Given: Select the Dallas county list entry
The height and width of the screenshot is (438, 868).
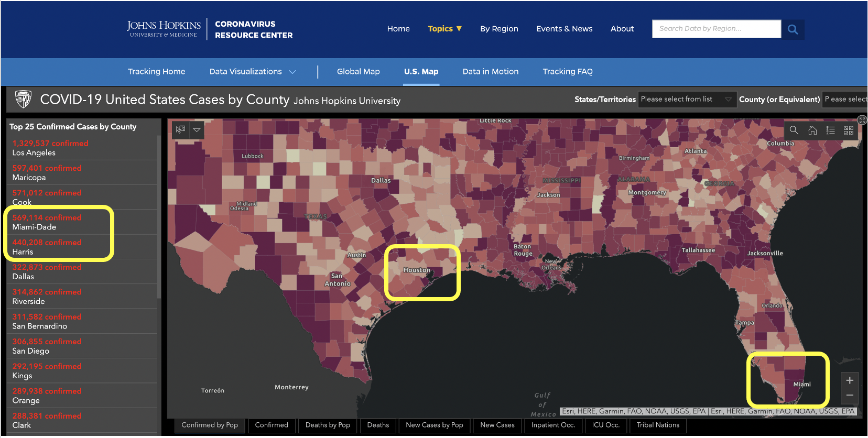Looking at the screenshot, I should point(83,271).
